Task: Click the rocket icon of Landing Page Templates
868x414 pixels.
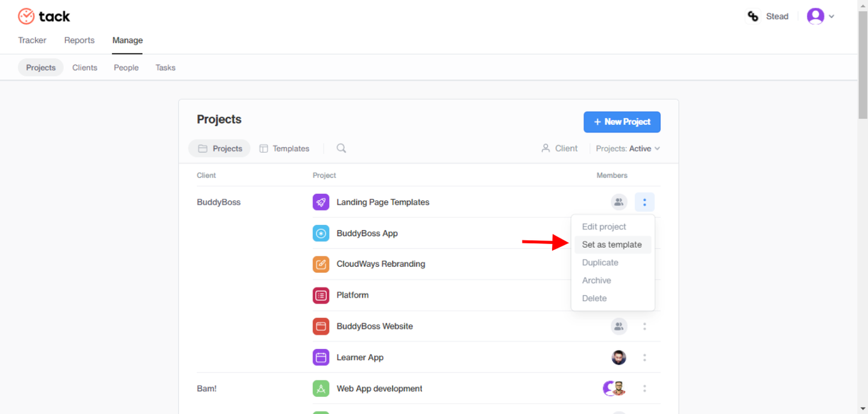Action: point(321,202)
